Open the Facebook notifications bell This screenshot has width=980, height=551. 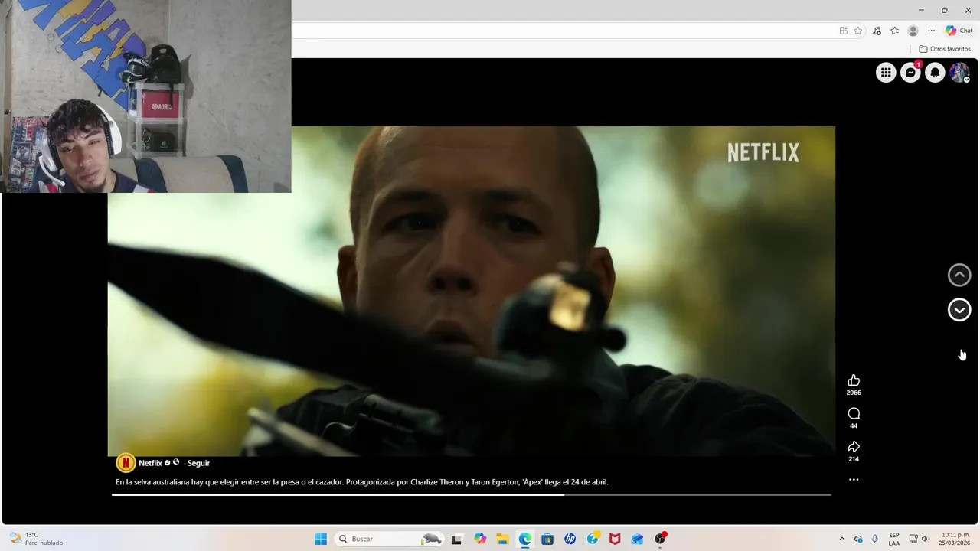point(935,73)
